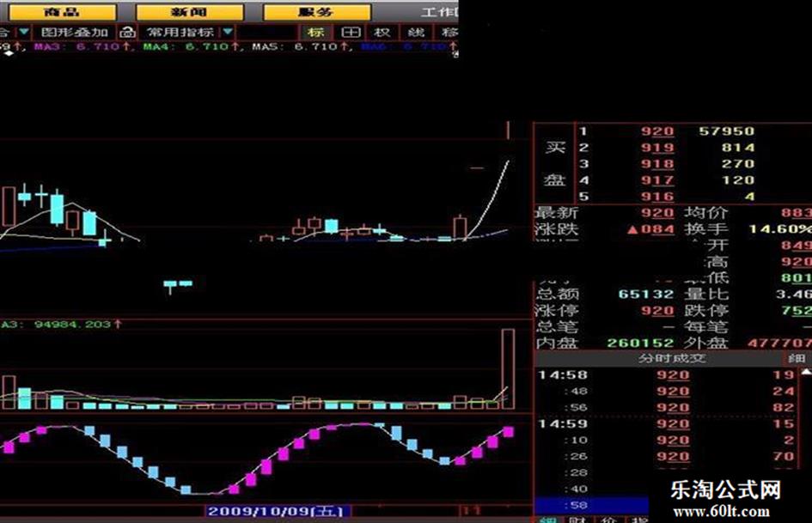
Task: Open the 新闻 menu button
Action: coord(190,12)
